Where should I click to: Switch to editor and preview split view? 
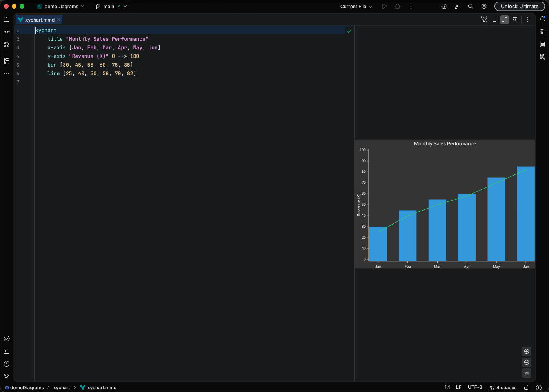tap(505, 20)
